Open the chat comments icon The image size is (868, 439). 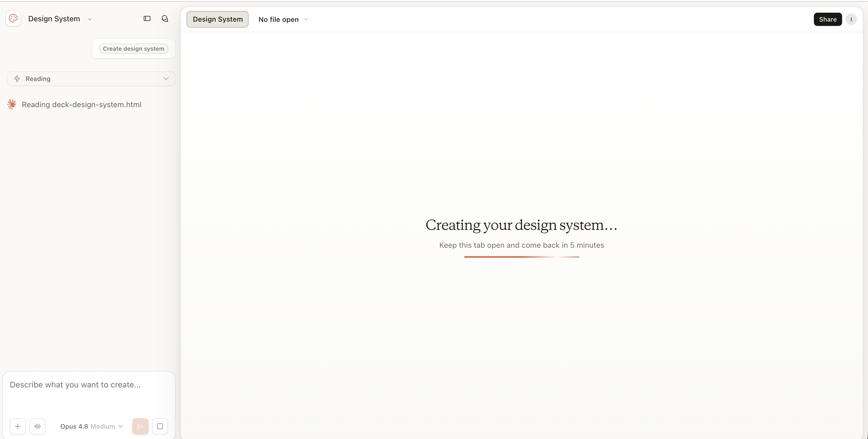point(165,18)
